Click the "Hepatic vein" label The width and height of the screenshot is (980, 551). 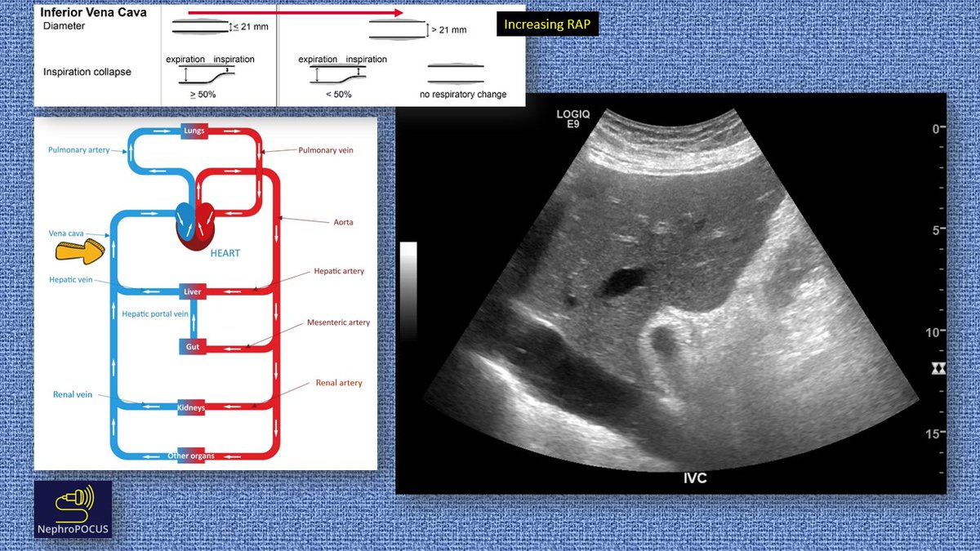click(71, 279)
